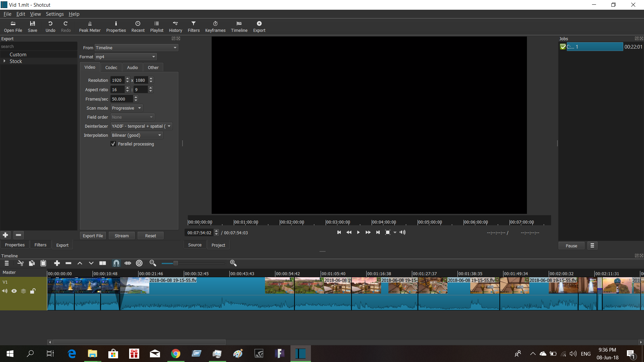Uncheck Parallel processing checkbox
Image resolution: width=644 pixels, height=362 pixels.
point(113,144)
